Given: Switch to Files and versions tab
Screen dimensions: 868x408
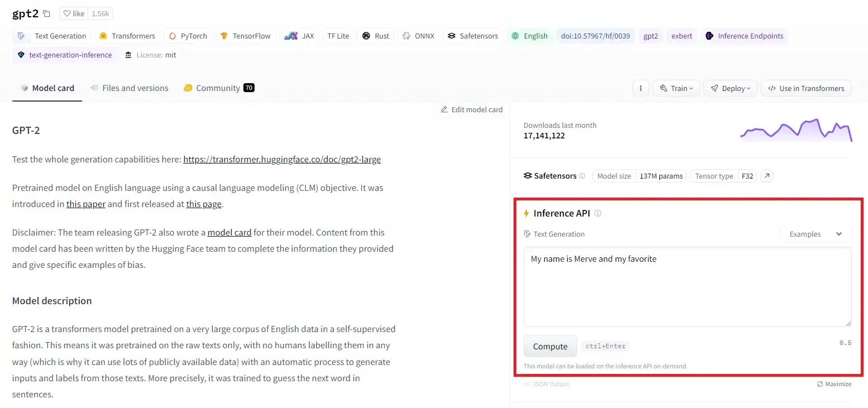Looking at the screenshot, I should tap(130, 88).
